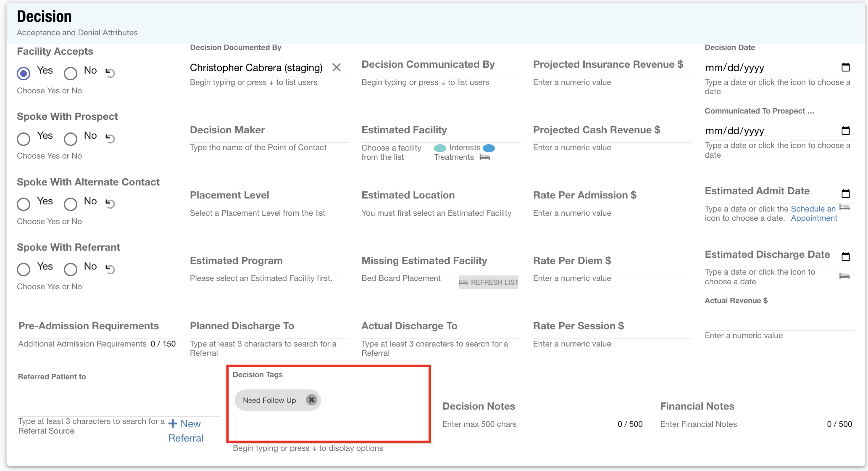Viewport: 868px width, 471px height.
Task: Open the Estimated Admit Date calendar icon
Action: (845, 193)
